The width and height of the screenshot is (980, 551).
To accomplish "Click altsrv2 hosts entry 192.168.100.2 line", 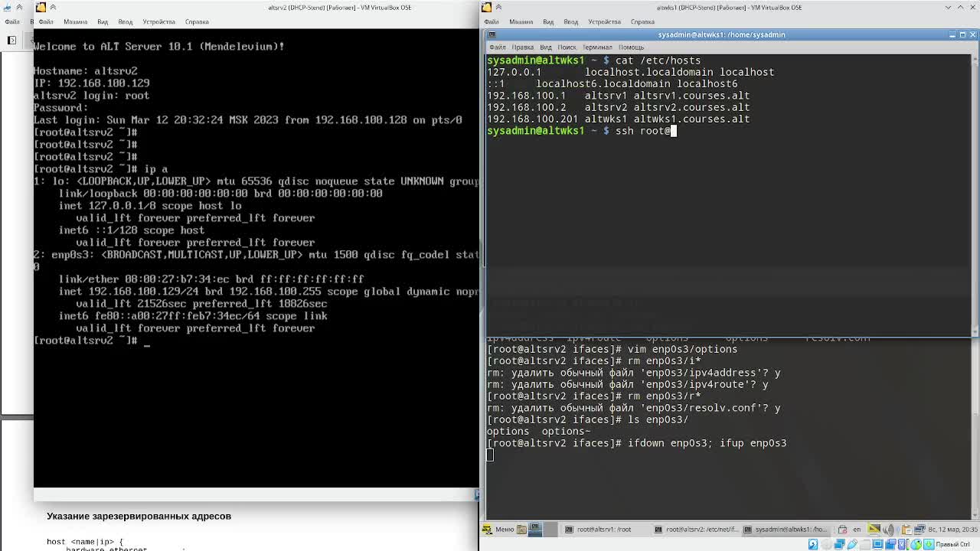I will tap(619, 107).
